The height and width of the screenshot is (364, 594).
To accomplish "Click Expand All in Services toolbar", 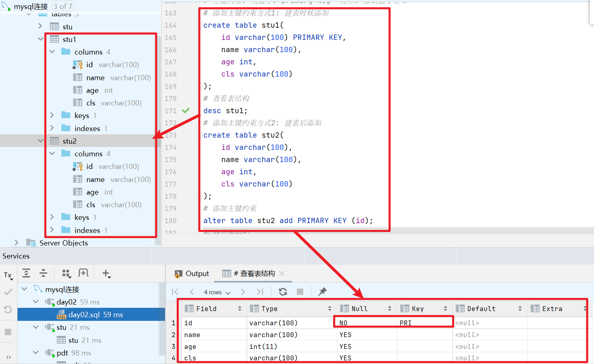I will click(26, 273).
